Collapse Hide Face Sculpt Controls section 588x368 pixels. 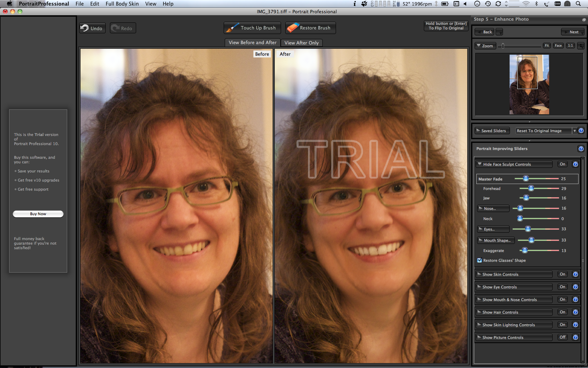click(514, 164)
